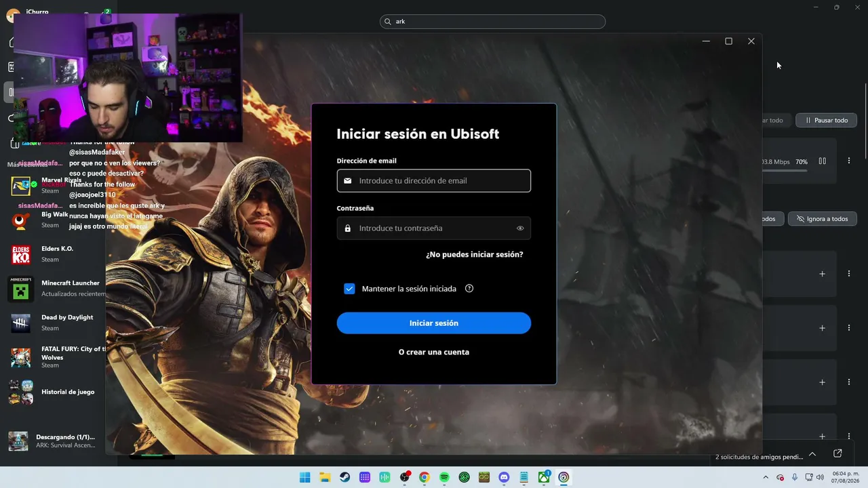Click 'O crear una cuenta' link
This screenshot has height=488, width=868.
[434, 352]
